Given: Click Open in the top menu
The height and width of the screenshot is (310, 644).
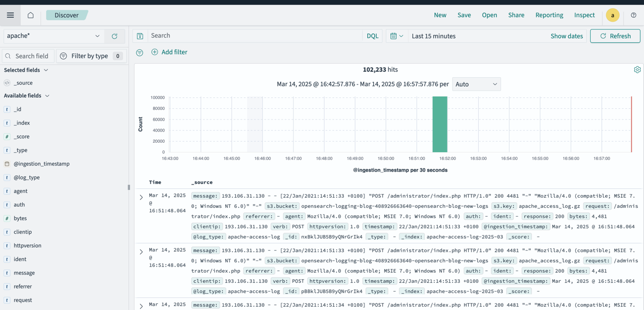Looking at the screenshot, I should (x=489, y=15).
